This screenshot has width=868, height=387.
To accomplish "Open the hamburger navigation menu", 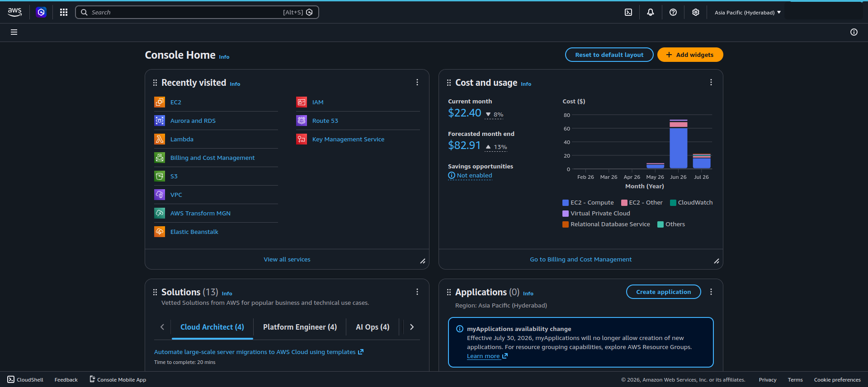I will [x=14, y=32].
